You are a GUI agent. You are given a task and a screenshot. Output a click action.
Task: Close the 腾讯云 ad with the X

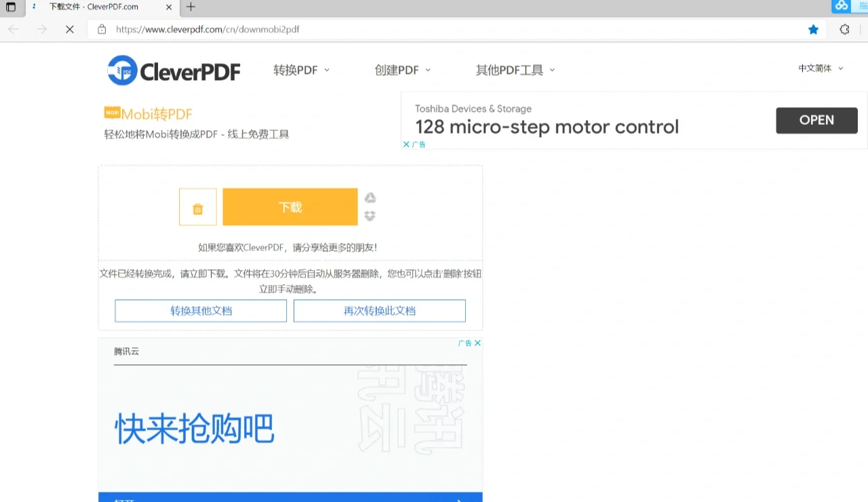(477, 343)
